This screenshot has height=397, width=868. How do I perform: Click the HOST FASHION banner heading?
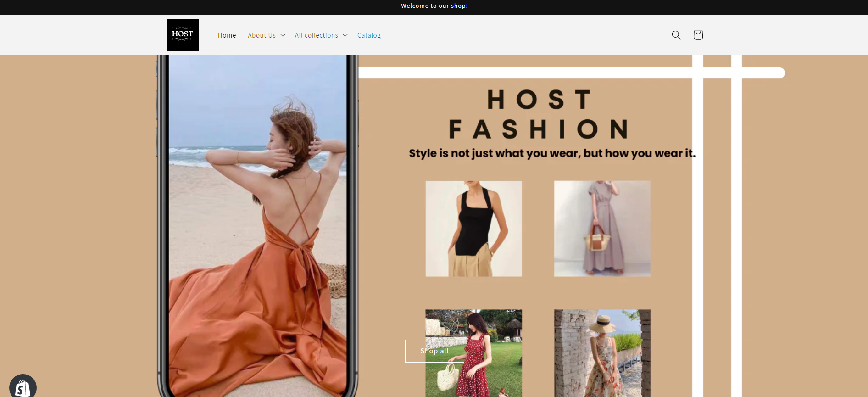coord(539,115)
